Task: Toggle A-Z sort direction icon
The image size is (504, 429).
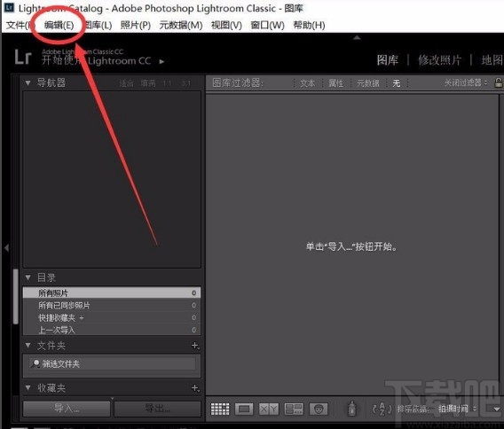Action: [382, 409]
